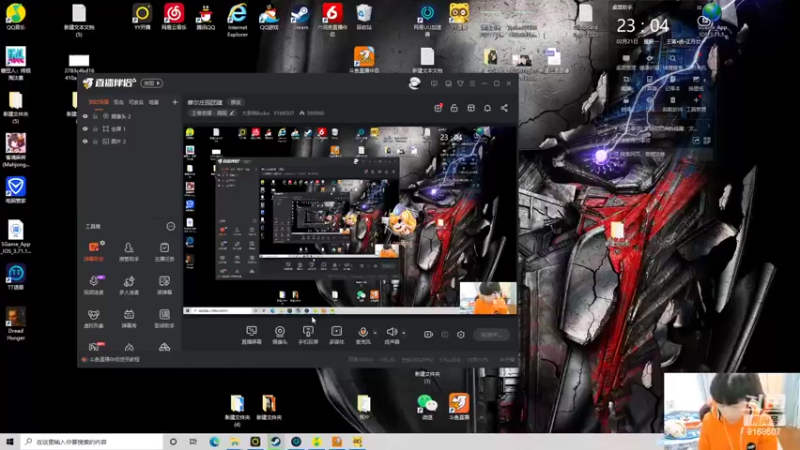Open the 歌词助手 tool
The image size is (800, 450).
tap(164, 318)
